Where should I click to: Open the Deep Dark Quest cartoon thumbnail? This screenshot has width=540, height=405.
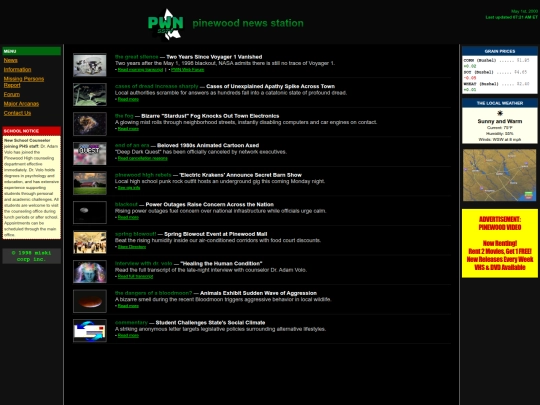click(90, 154)
